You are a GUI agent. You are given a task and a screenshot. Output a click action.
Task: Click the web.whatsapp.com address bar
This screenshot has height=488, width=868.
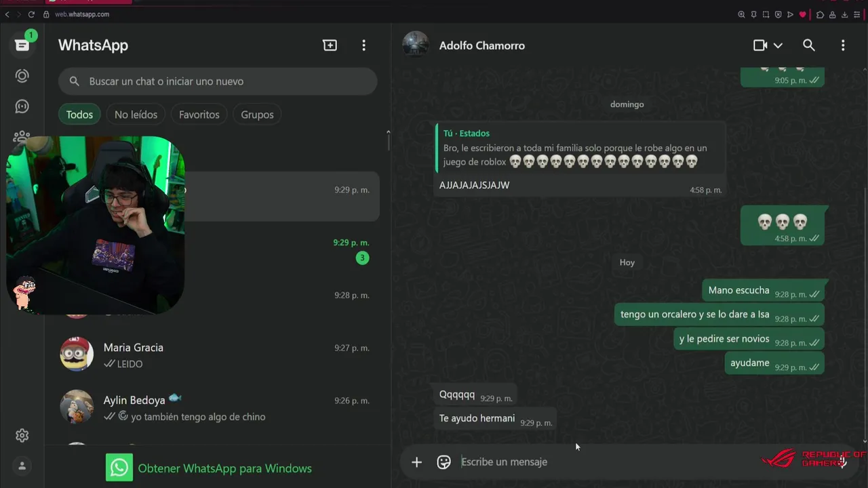[82, 14]
